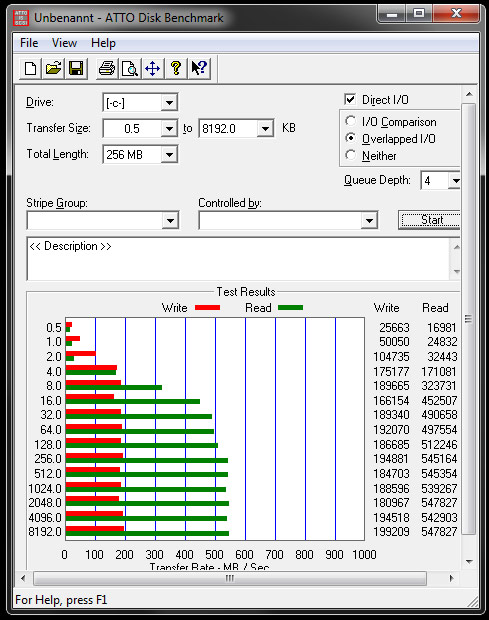Toggle the Direct I/O checkbox
The width and height of the screenshot is (489, 620).
350,99
